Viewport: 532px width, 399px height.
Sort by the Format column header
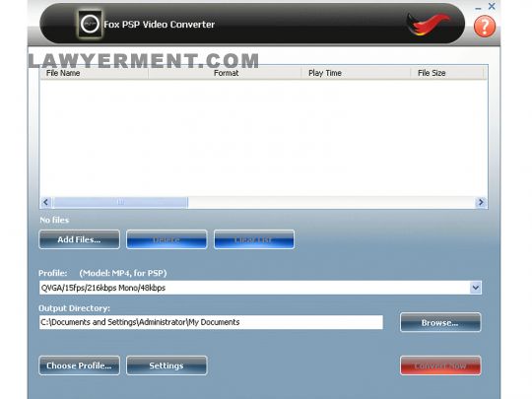[225, 73]
